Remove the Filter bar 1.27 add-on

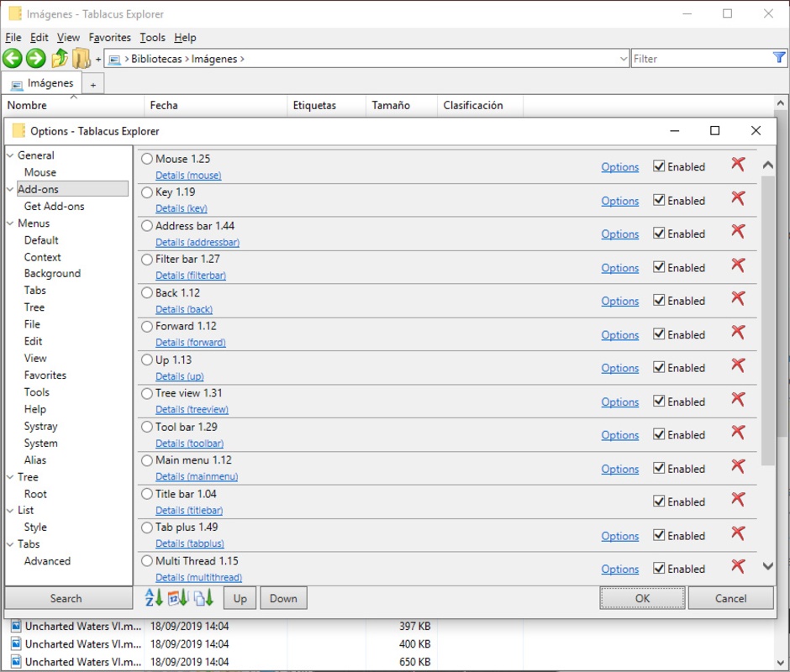(x=738, y=265)
